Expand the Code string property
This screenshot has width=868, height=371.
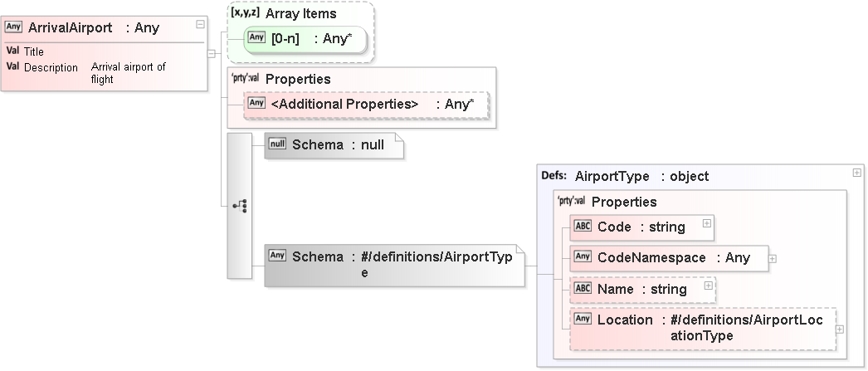(x=706, y=222)
